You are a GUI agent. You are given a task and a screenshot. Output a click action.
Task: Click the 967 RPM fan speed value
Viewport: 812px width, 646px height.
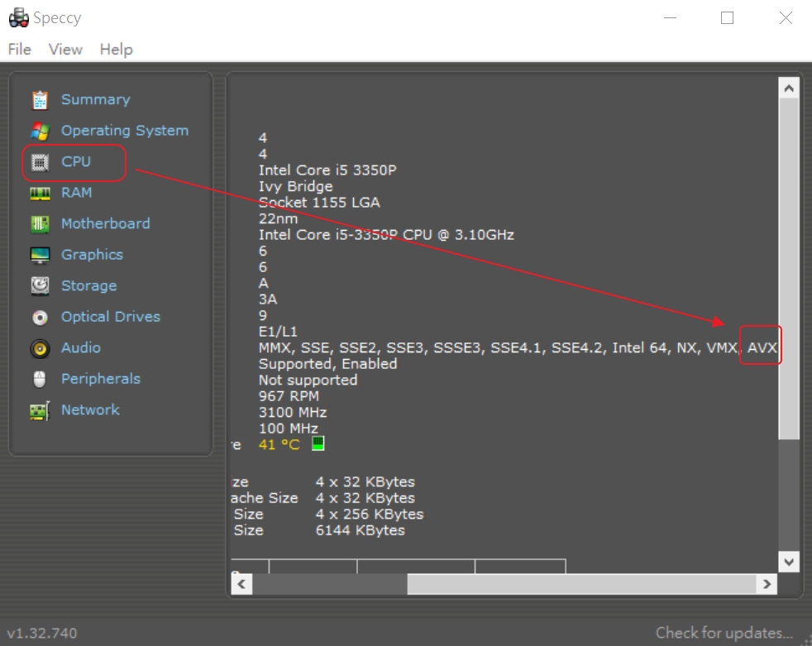pos(289,396)
